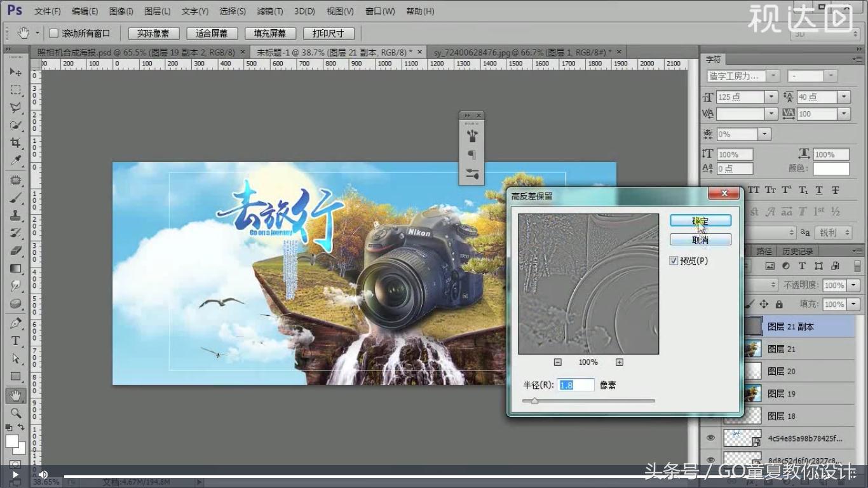The height and width of the screenshot is (488, 868).
Task: Select the Crop tool
Action: pos(15,142)
